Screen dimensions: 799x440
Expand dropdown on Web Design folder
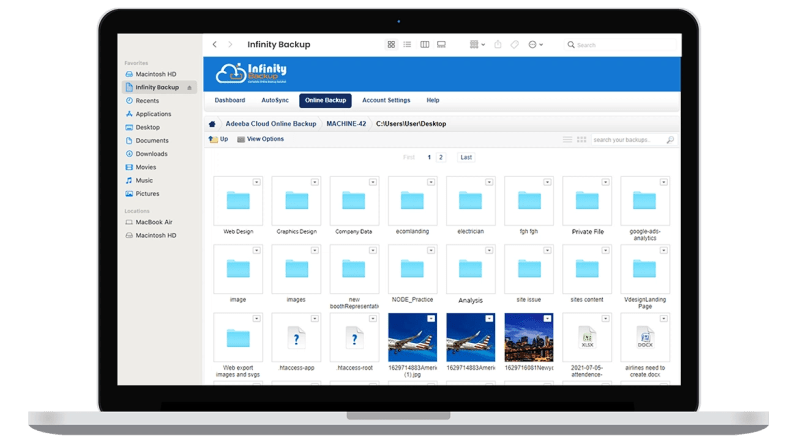tap(256, 182)
